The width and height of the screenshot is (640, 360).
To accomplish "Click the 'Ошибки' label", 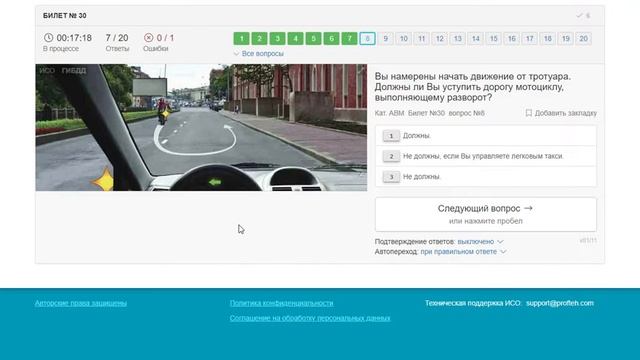I will (x=156, y=49).
